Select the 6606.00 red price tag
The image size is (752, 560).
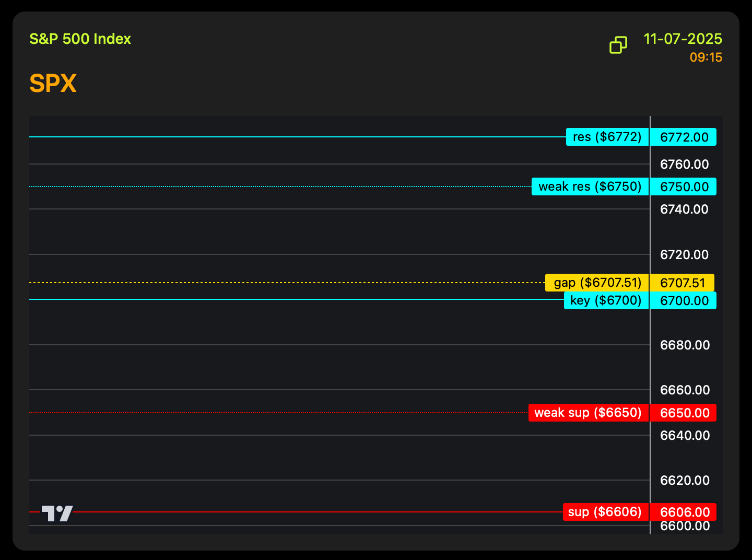[x=684, y=512]
